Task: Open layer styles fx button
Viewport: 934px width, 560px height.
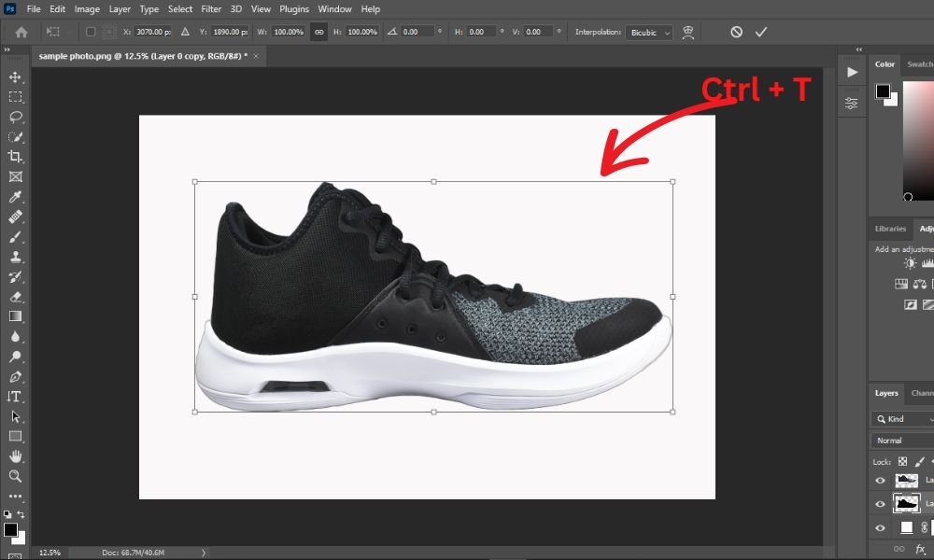Action: click(920, 549)
